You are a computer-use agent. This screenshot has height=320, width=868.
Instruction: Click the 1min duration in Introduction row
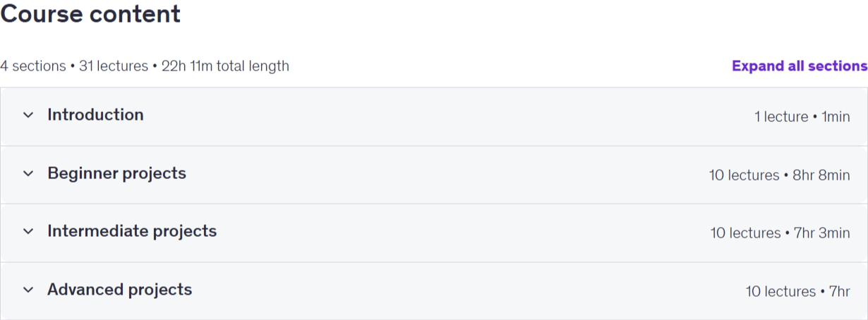836,117
